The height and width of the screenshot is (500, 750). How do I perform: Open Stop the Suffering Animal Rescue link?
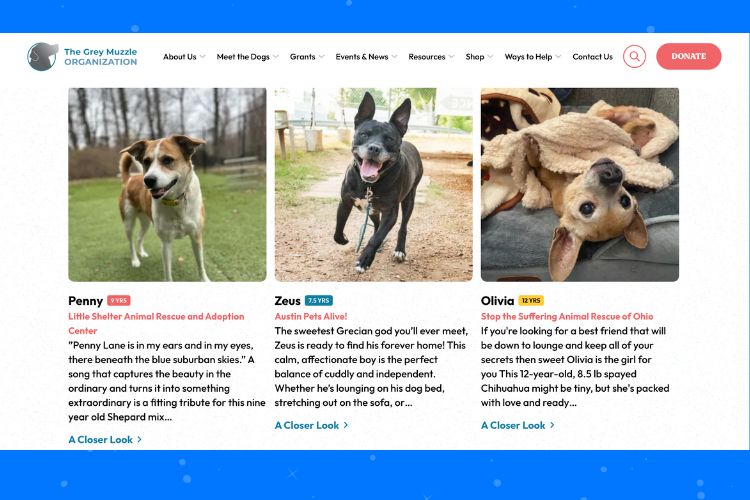pyautogui.click(x=567, y=316)
